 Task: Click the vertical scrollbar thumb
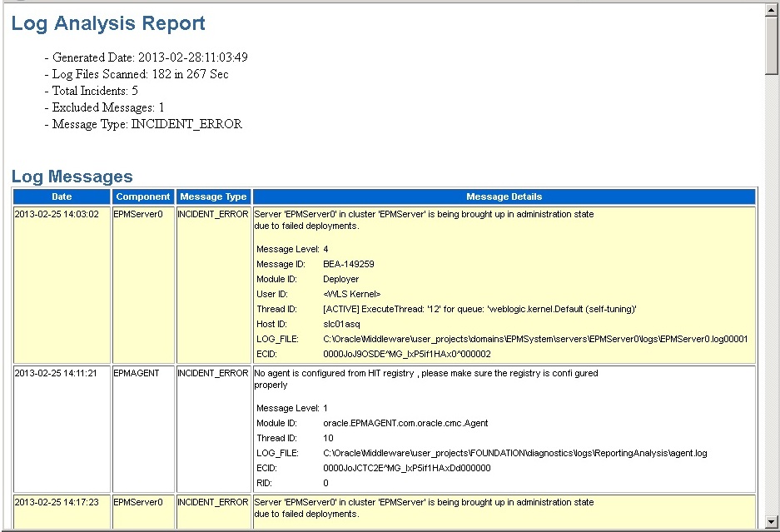tap(772, 46)
